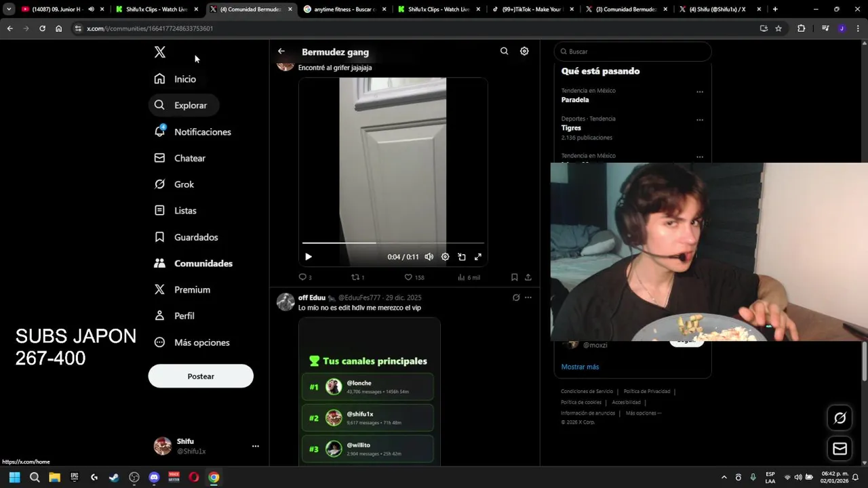Open Listas from the sidebar
Viewport: 868px width, 488px height.
pyautogui.click(x=176, y=211)
